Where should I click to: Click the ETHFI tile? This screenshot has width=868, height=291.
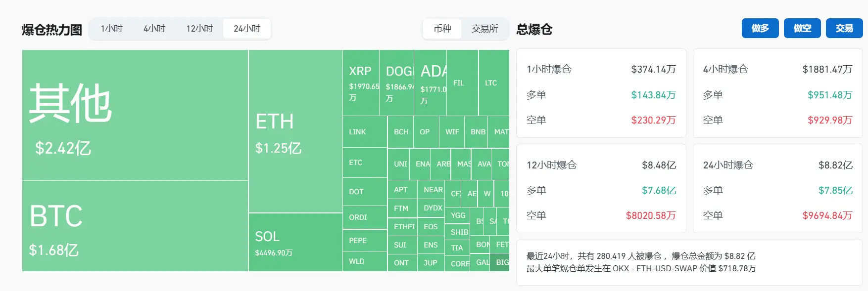coord(402,227)
